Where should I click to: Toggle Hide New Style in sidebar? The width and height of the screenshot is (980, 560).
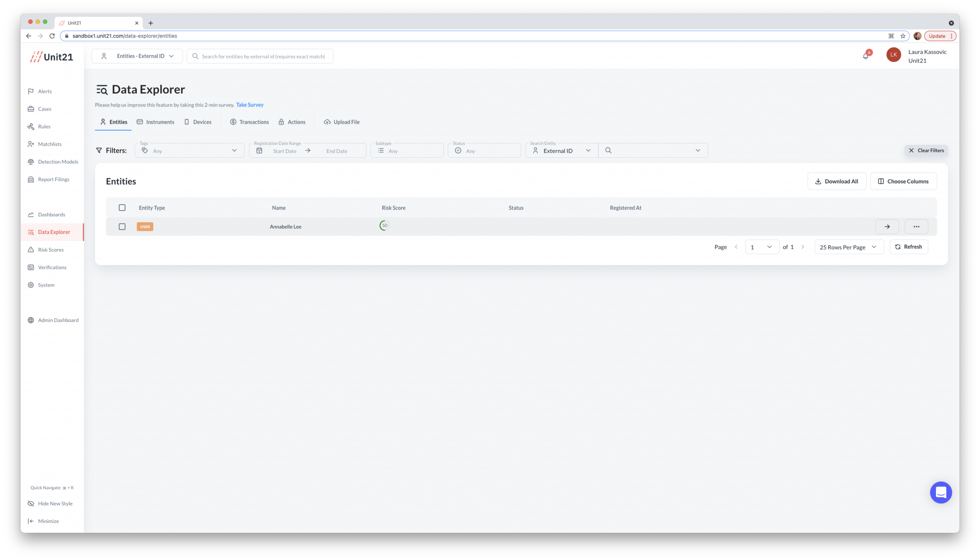(55, 504)
